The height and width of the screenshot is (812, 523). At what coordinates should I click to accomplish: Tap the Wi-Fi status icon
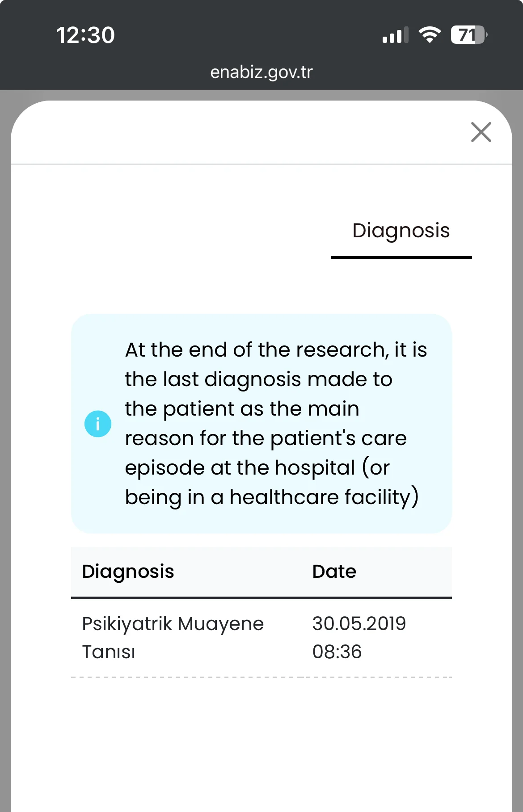(429, 35)
